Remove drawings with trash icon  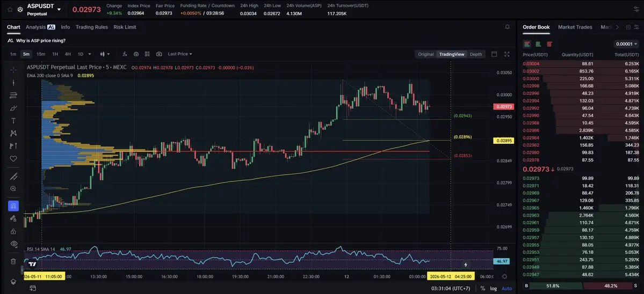click(13, 261)
